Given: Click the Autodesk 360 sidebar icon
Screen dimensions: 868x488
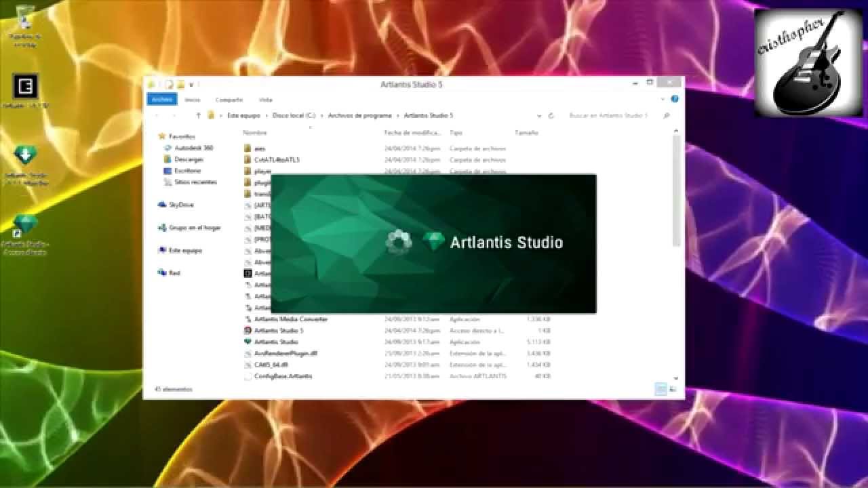Looking at the screenshot, I should pyautogui.click(x=167, y=148).
